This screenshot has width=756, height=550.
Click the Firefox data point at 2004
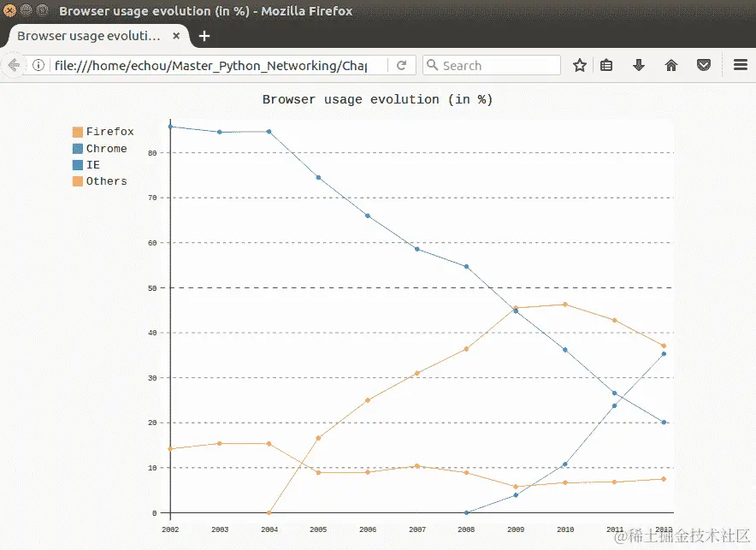269,512
